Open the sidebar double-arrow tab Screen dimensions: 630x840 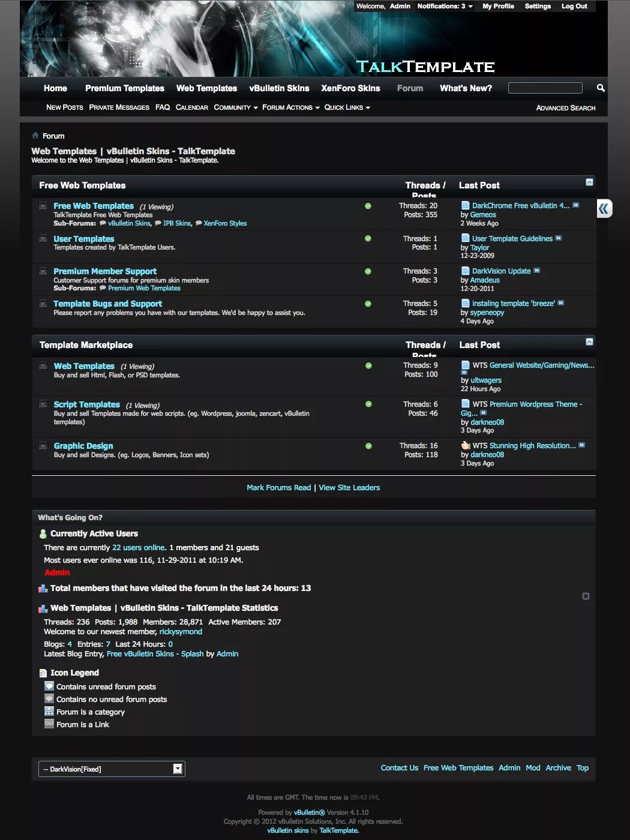pos(604,208)
